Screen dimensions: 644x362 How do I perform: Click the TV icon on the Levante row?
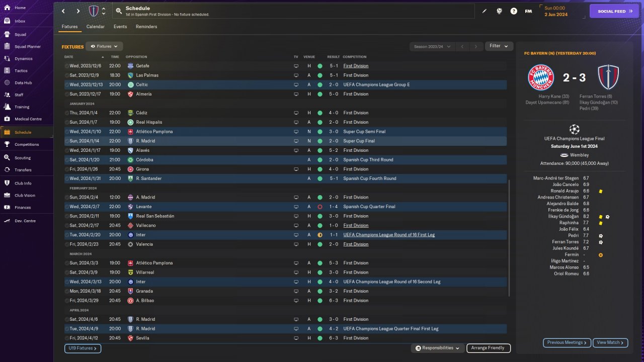pyautogui.click(x=296, y=207)
